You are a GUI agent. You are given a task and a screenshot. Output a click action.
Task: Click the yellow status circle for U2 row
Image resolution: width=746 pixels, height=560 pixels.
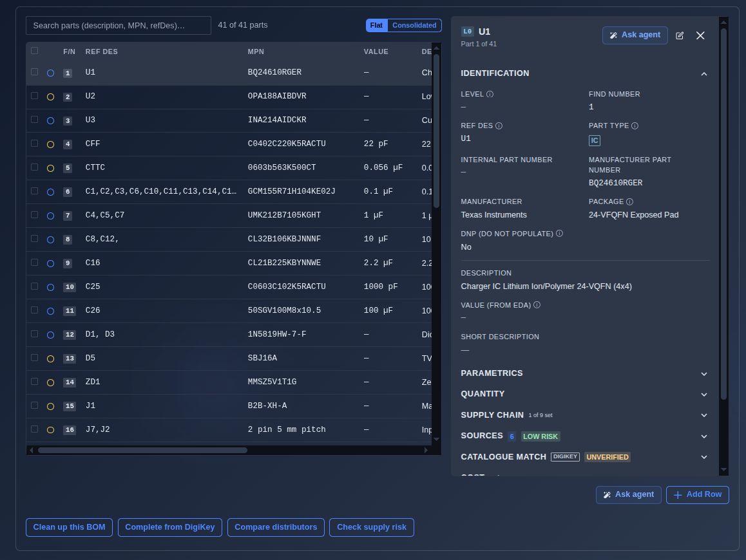[50, 97]
